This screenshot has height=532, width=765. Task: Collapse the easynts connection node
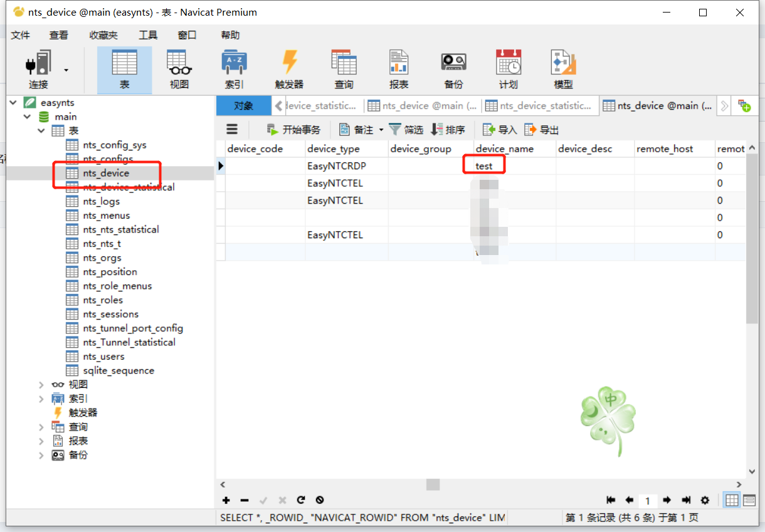tap(13, 102)
